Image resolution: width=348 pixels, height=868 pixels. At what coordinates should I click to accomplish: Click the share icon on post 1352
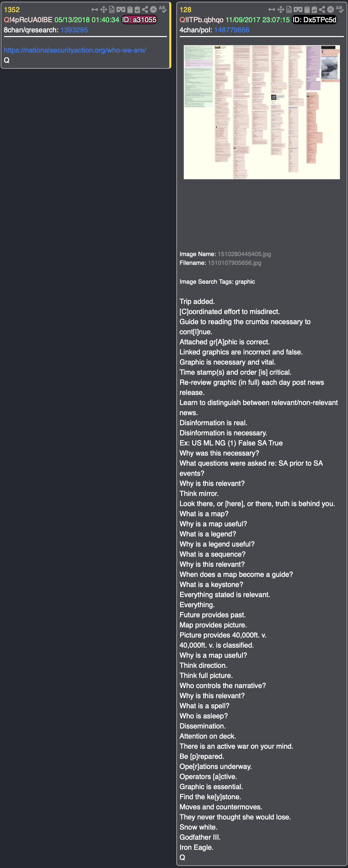tap(145, 9)
